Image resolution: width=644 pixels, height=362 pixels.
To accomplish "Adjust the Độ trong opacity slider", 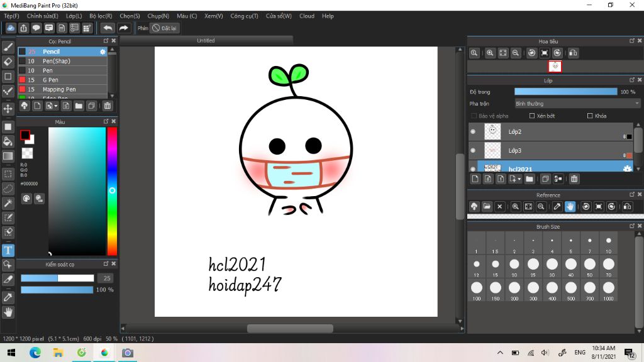I will [565, 92].
